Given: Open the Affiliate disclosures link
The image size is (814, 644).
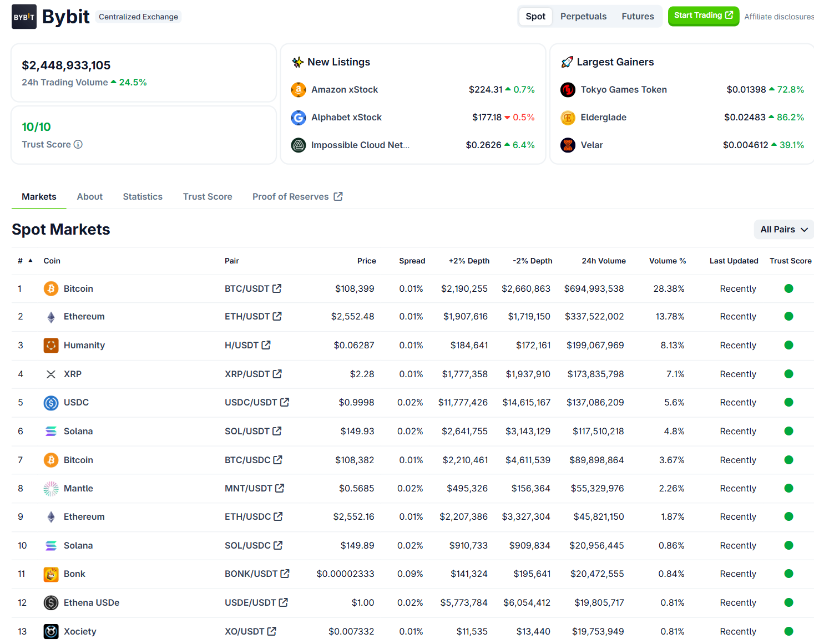Looking at the screenshot, I should click(779, 17).
